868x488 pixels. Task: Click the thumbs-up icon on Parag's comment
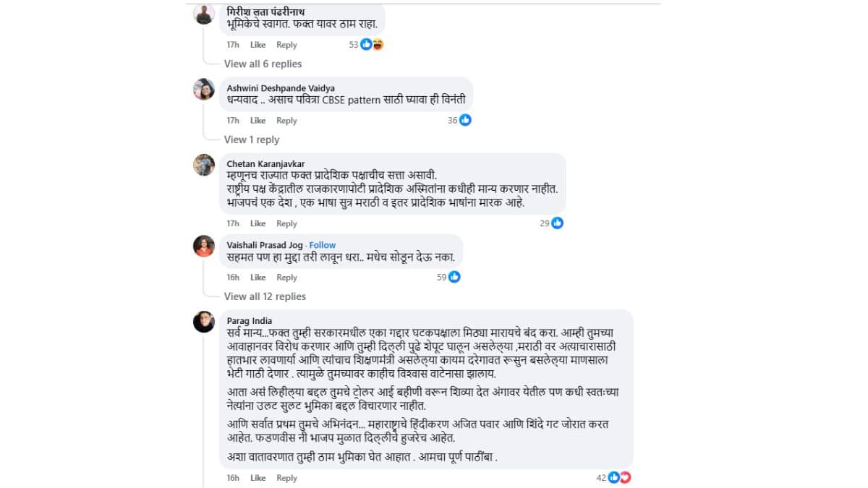click(614, 477)
